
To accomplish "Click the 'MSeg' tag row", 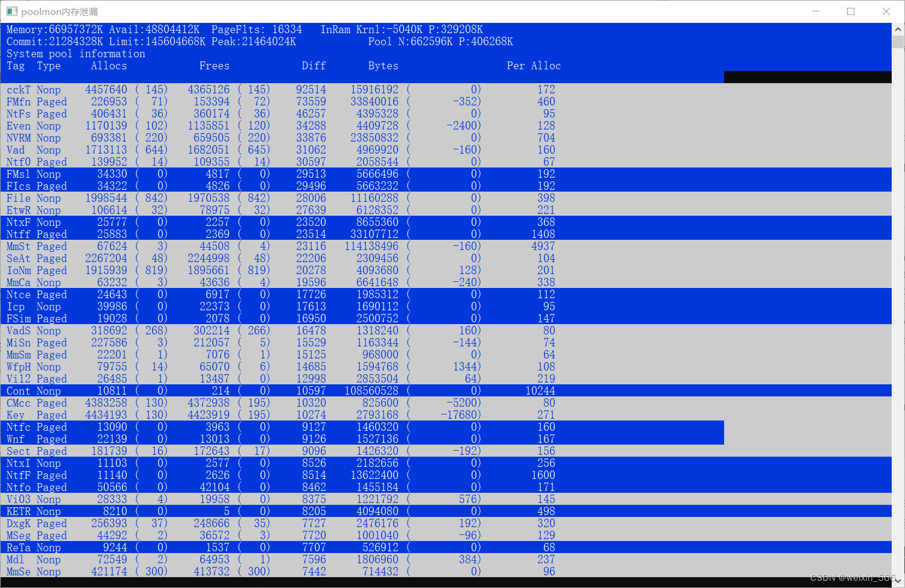I will click(x=446, y=535).
